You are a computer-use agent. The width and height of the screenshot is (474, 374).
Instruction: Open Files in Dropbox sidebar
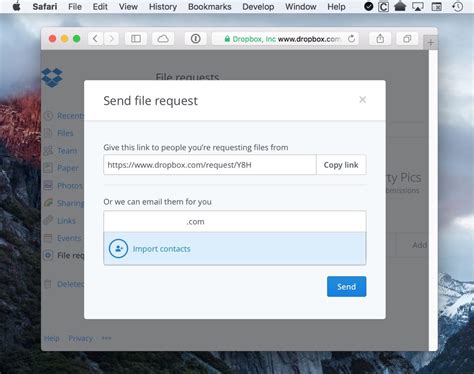pos(65,133)
